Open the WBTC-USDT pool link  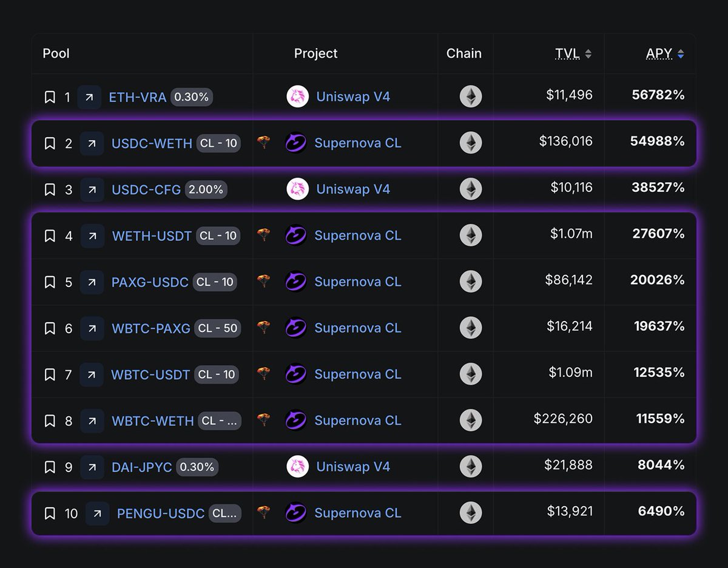pos(150,374)
